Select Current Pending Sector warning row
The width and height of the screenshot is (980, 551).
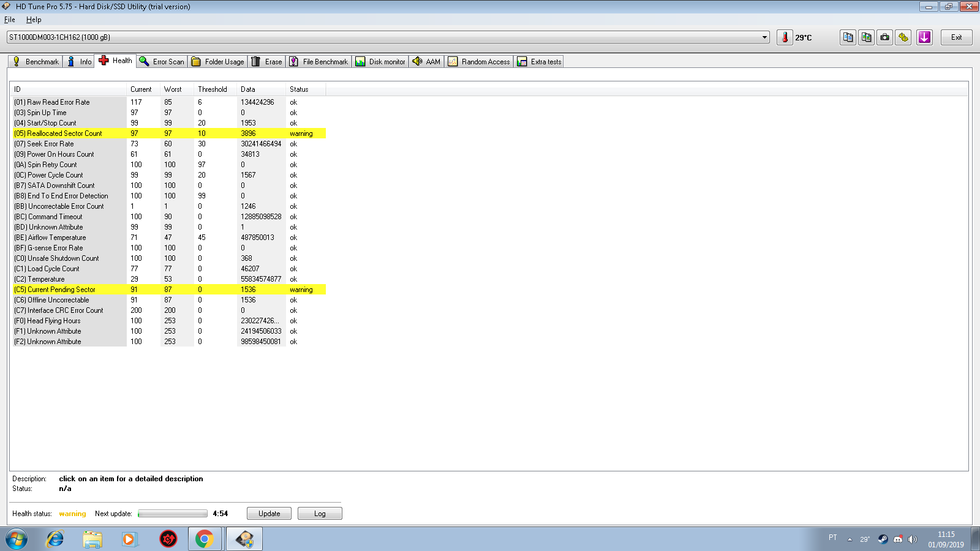pos(168,290)
